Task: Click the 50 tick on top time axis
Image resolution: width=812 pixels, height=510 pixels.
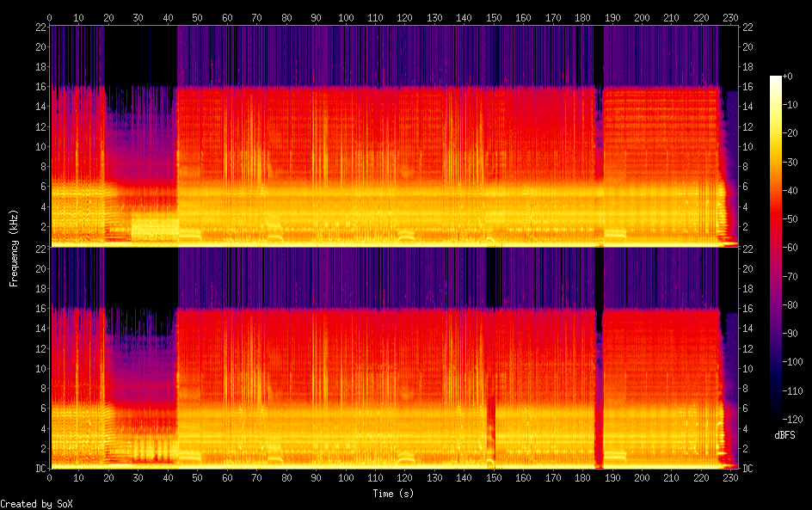Action: (x=197, y=17)
